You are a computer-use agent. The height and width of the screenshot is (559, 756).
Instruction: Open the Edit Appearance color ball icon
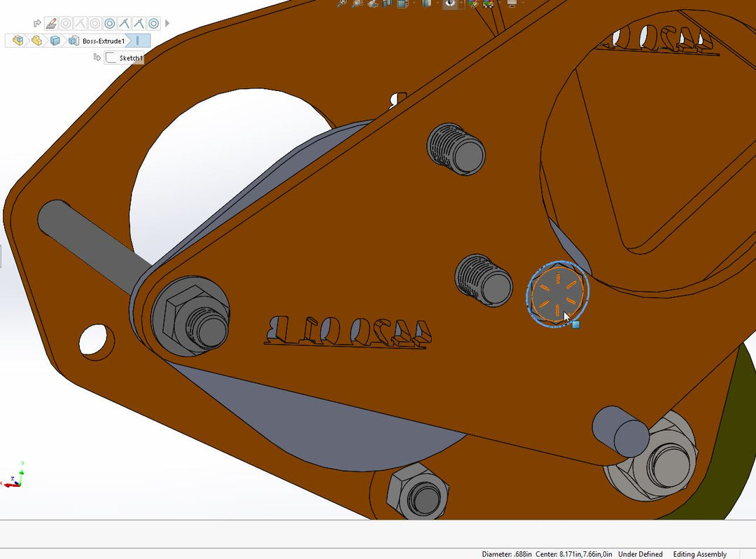[x=474, y=4]
